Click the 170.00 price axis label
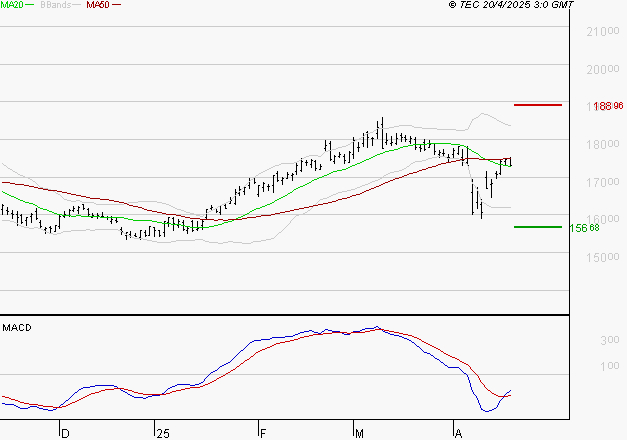The height and width of the screenshot is (440, 627). (603, 182)
